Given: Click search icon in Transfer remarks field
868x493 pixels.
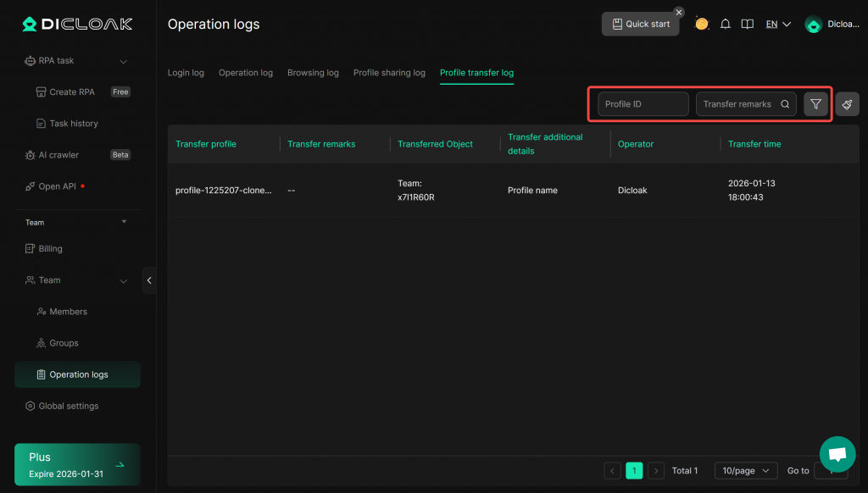Looking at the screenshot, I should 785,104.
